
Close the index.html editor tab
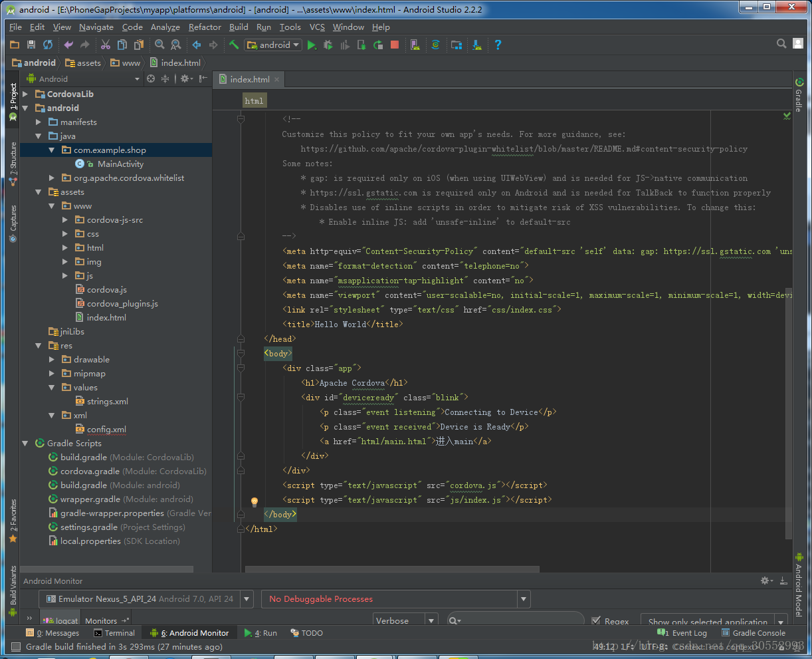(276, 79)
